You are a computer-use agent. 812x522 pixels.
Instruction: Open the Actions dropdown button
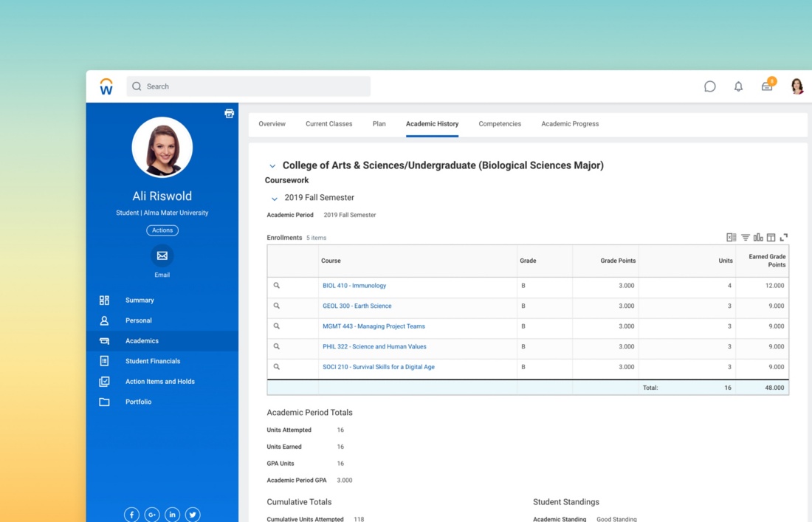[162, 230]
